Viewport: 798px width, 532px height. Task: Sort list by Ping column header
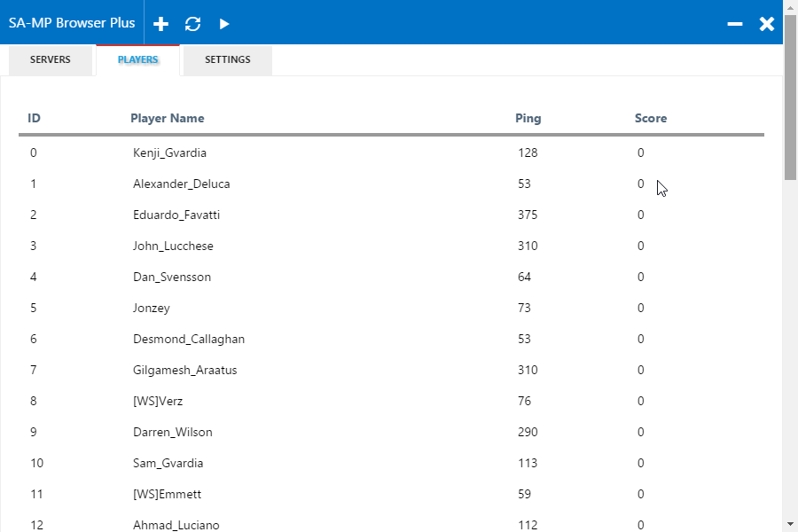point(528,118)
